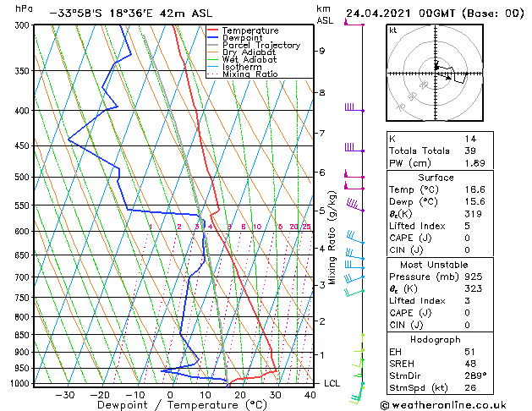Viewport: 532px width, 411px height.
Task: Click the magenta wind flag at 300 hPa
Action: pos(354,23)
